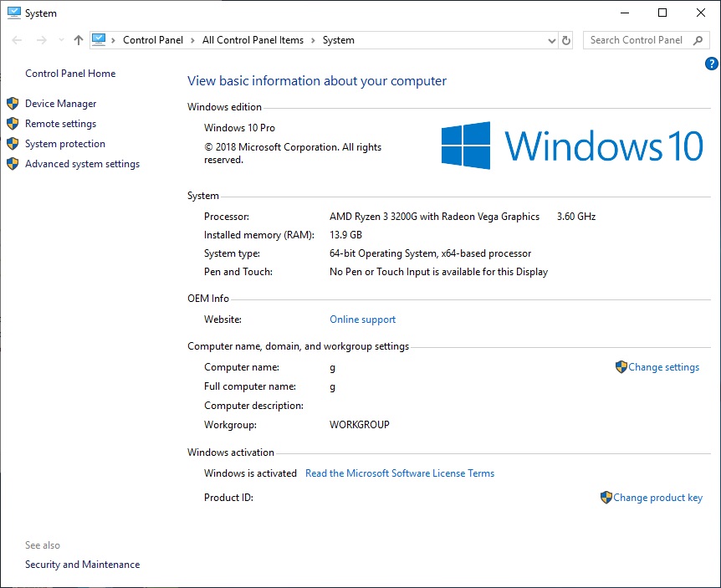Click the computer icon in the address bar
Image resolution: width=721 pixels, height=588 pixels.
click(x=99, y=40)
